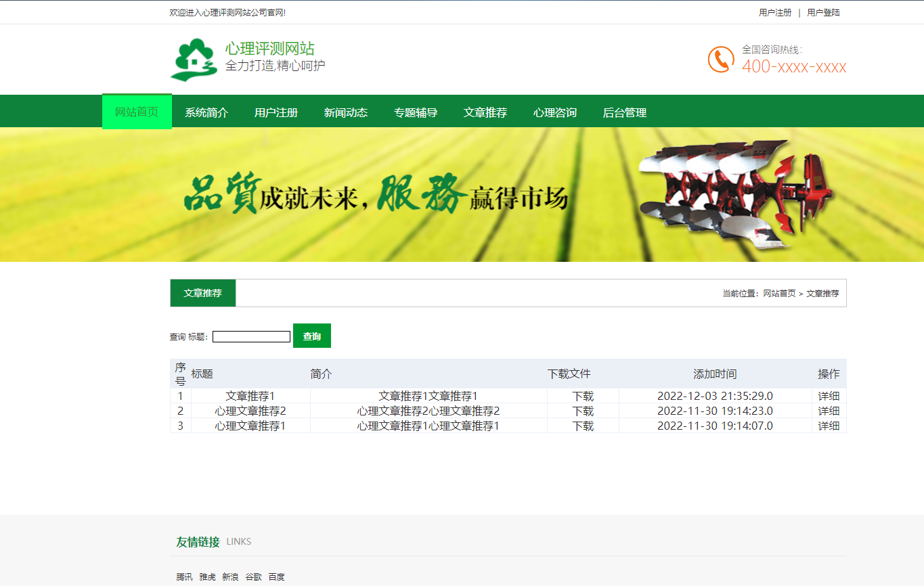Click the green 查询 button
924x586 pixels.
[312, 336]
